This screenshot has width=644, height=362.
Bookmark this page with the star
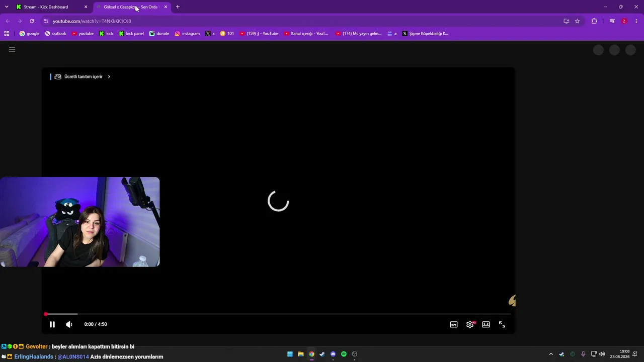[577, 21]
